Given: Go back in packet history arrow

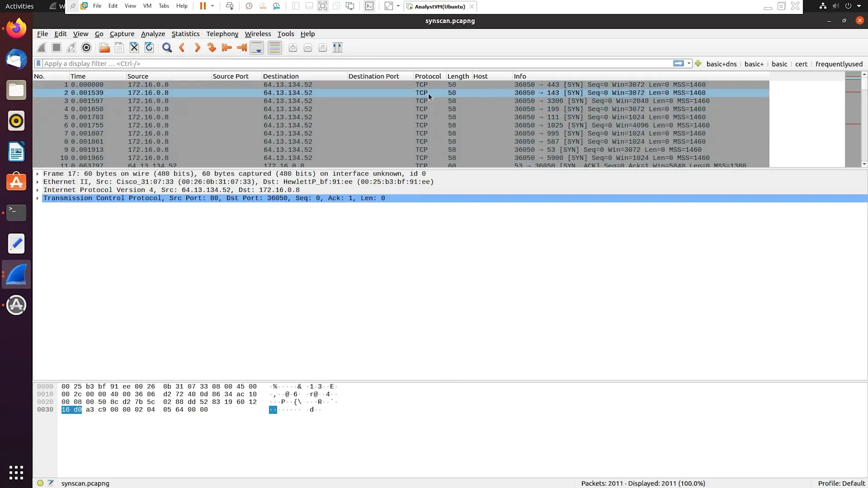Looking at the screenshot, I should tap(182, 47).
